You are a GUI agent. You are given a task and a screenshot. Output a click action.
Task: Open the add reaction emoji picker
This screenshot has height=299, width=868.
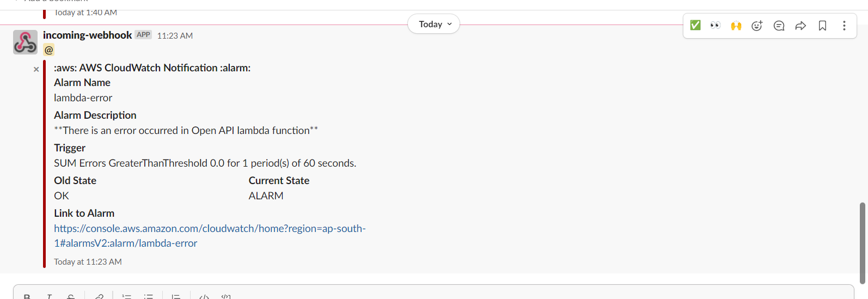point(757,26)
